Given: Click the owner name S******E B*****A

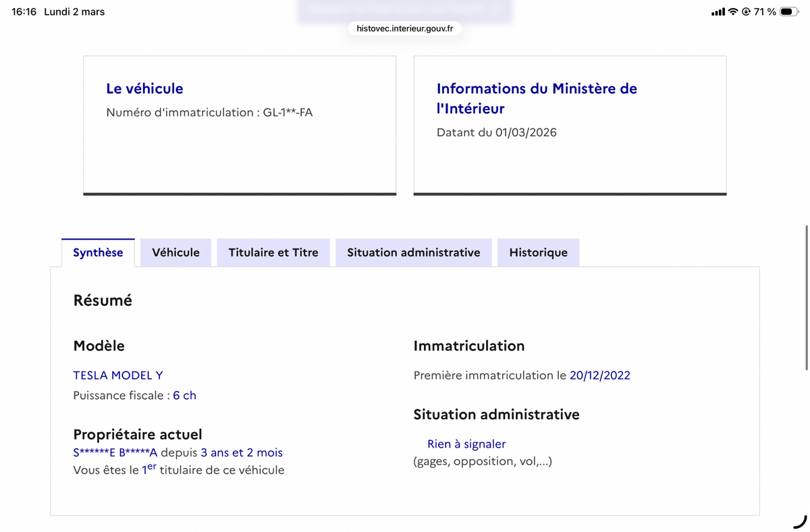Looking at the screenshot, I should [115, 453].
